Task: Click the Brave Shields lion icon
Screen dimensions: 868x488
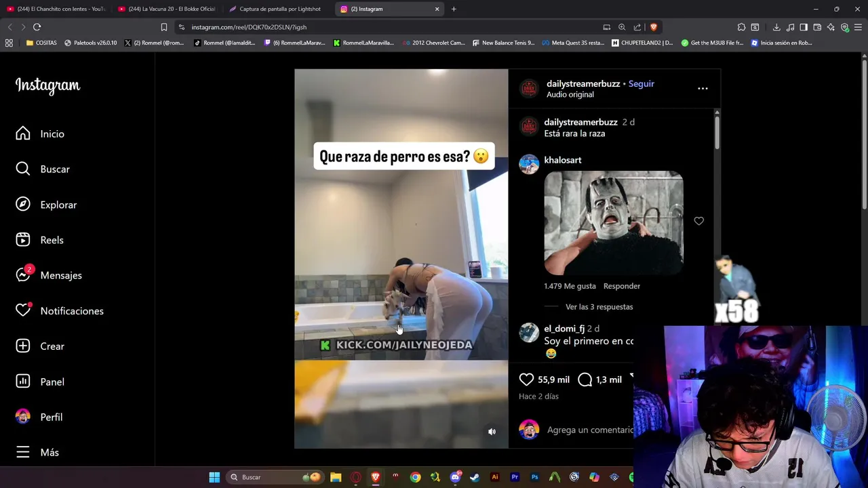Action: click(654, 27)
